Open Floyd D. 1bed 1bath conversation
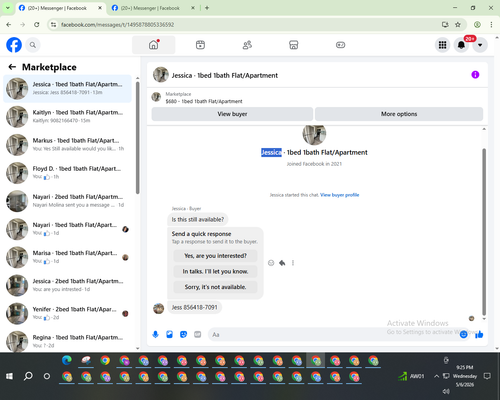The height and width of the screenshot is (400, 500). tap(67, 173)
